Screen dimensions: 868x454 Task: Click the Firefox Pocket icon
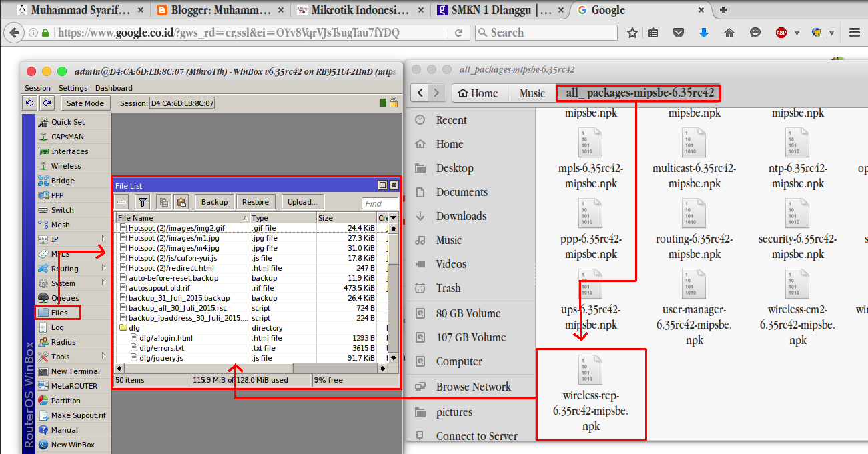679,33
